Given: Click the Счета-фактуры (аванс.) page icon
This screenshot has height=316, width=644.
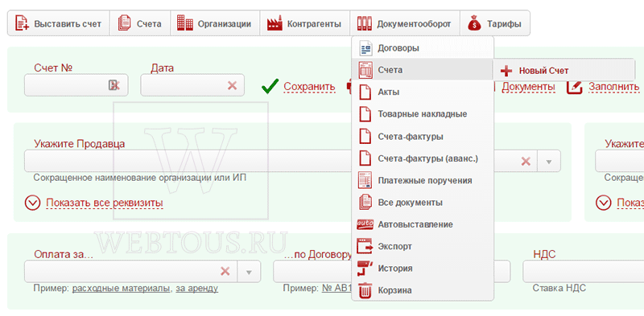Looking at the screenshot, I should [365, 158].
